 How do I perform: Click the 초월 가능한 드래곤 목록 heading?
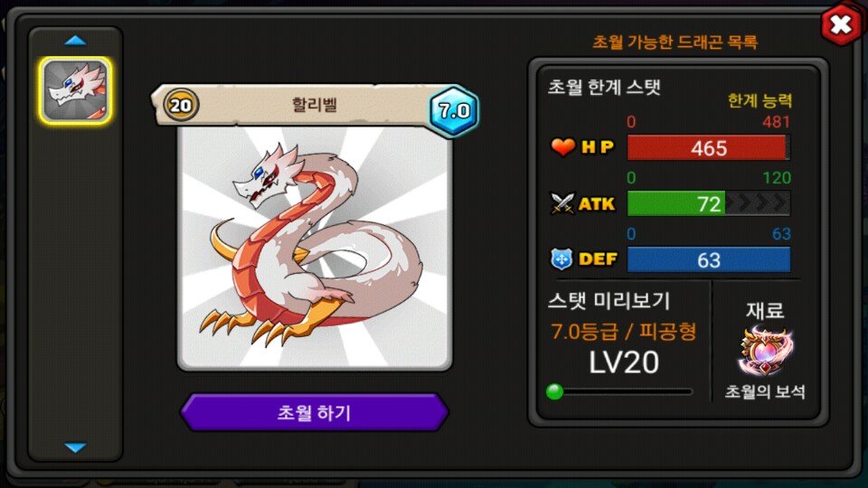click(675, 42)
